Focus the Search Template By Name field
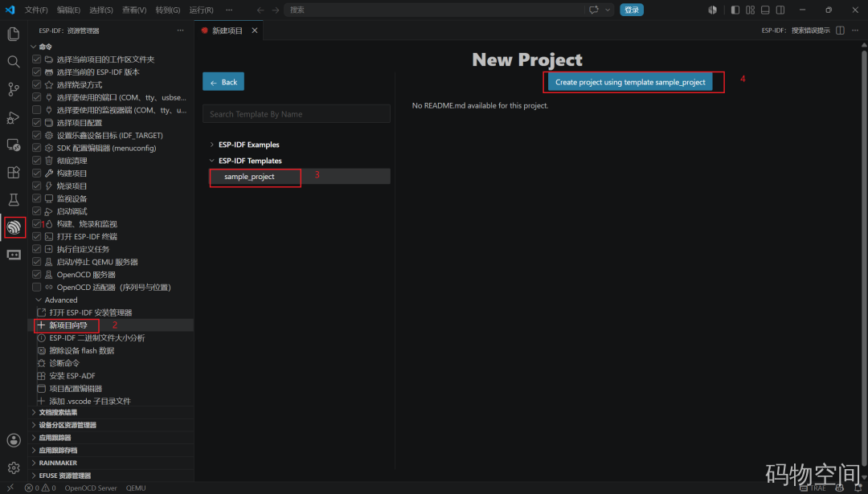This screenshot has width=868, height=494. [x=297, y=114]
